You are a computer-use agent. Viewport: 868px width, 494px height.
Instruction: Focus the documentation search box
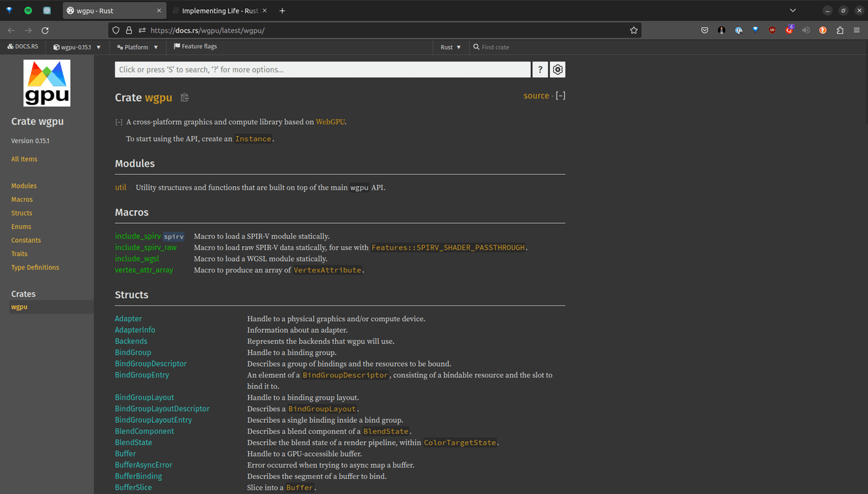pyautogui.click(x=322, y=70)
